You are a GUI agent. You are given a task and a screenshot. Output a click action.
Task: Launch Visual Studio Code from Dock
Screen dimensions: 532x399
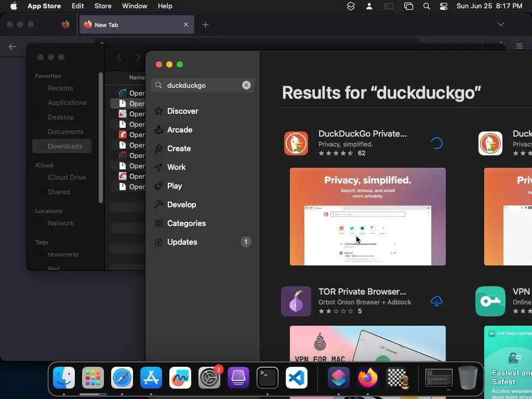click(x=297, y=378)
